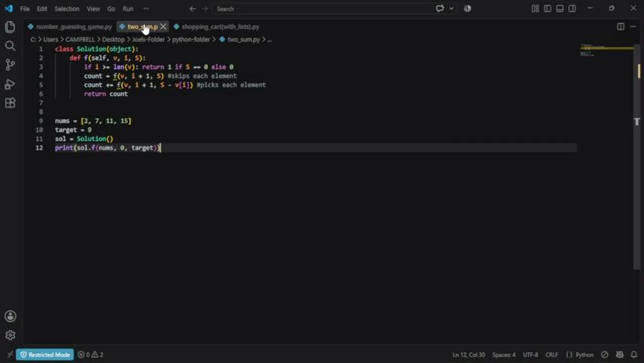Change the CRLF end of line sequence

click(x=551, y=354)
